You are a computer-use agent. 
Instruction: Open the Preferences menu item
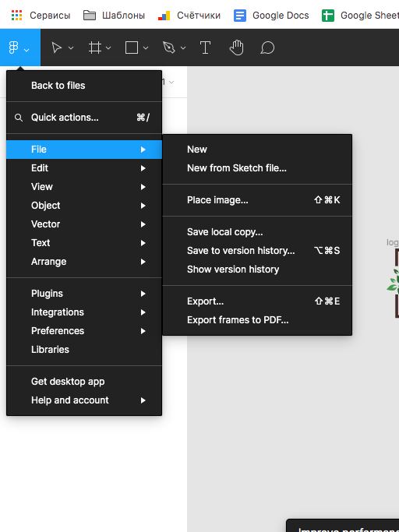click(84, 331)
